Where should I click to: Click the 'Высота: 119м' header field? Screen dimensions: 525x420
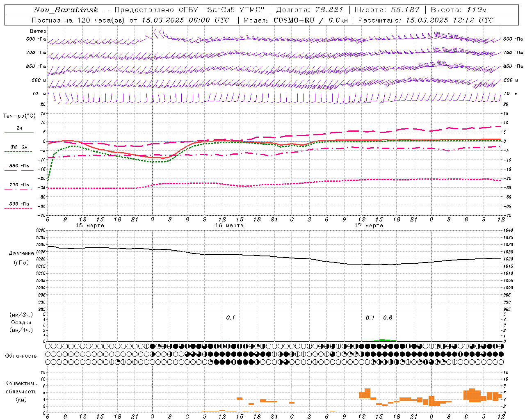(459, 10)
